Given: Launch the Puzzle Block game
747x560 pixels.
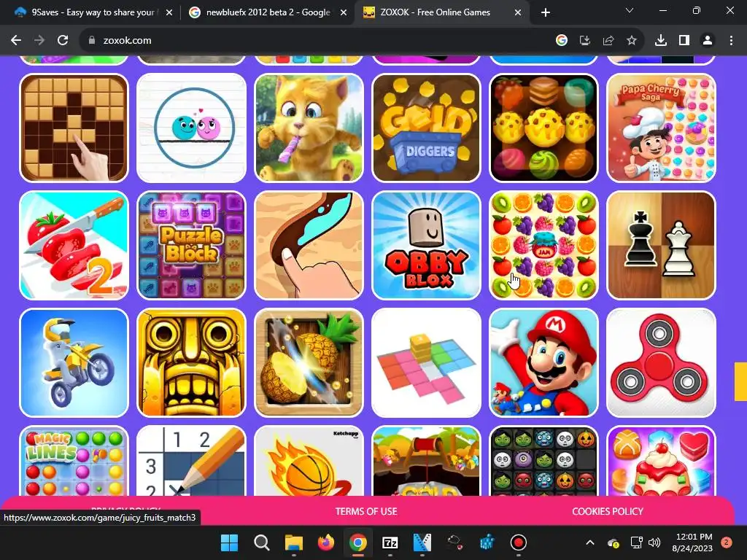Looking at the screenshot, I should coord(192,245).
